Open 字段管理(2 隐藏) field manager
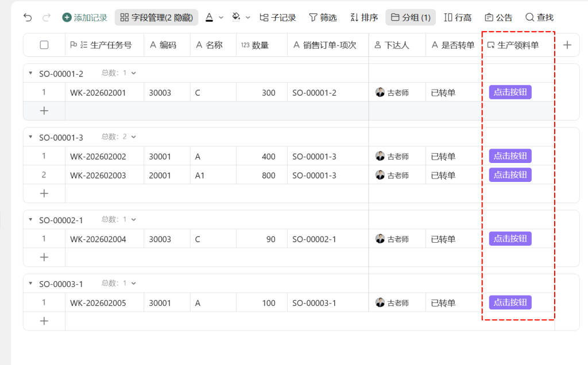The image size is (588, 365). [x=156, y=17]
